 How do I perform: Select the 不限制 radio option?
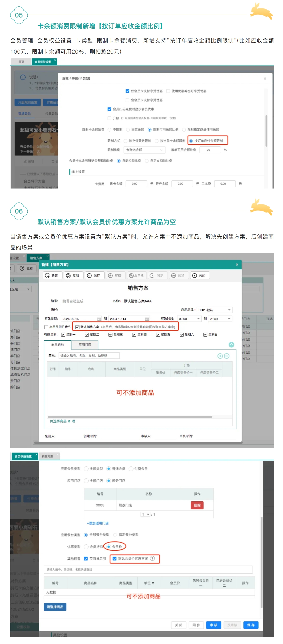tap(110, 130)
